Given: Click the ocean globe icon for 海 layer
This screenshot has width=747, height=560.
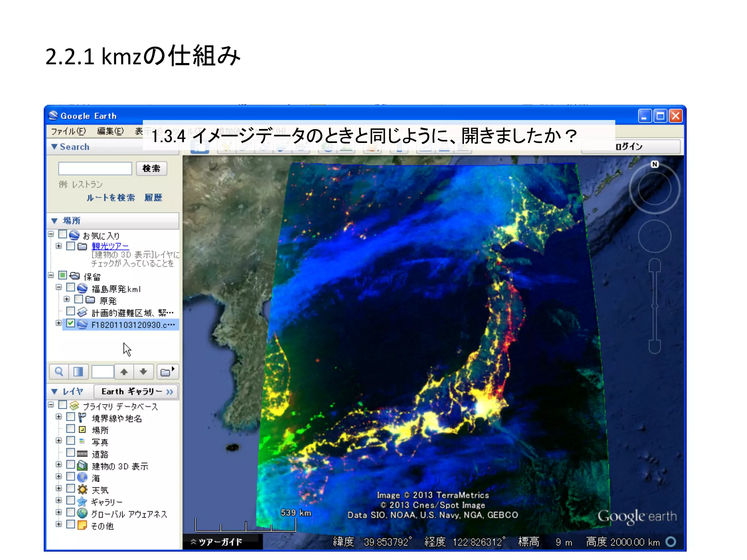Looking at the screenshot, I should click(x=82, y=477).
